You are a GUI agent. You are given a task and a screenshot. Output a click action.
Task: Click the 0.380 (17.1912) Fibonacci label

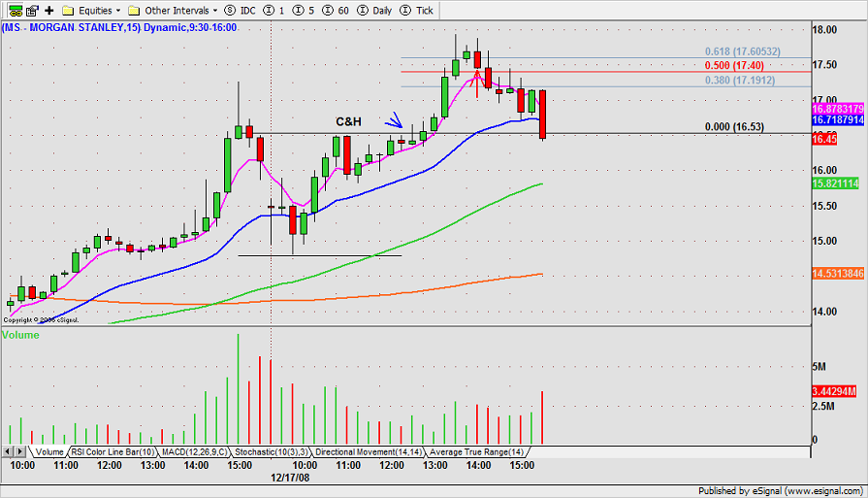[740, 81]
